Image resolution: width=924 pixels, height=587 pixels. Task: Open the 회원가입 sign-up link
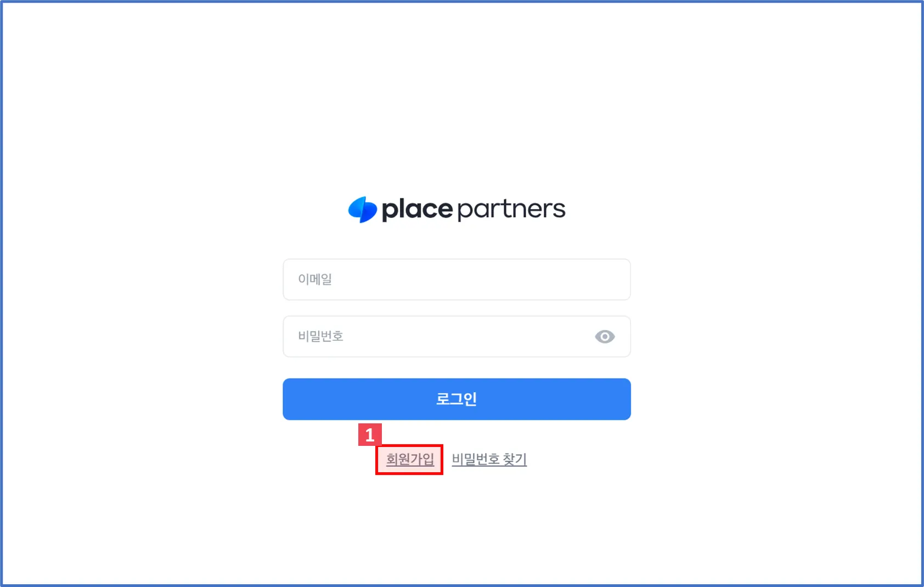(410, 459)
